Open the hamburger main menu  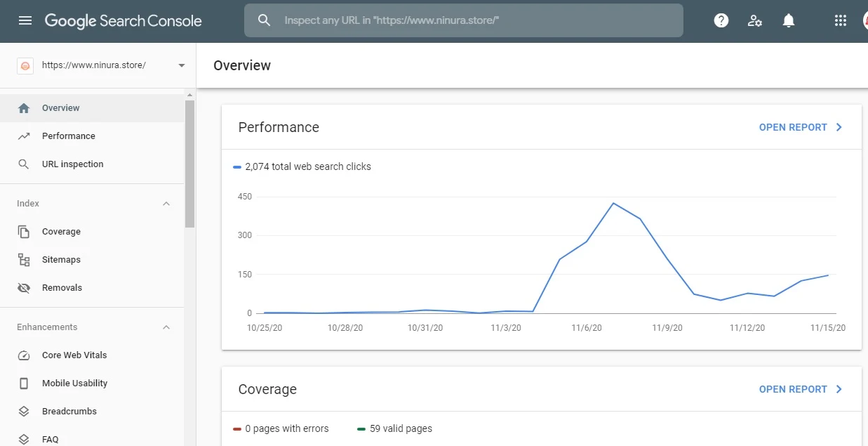pyautogui.click(x=25, y=21)
